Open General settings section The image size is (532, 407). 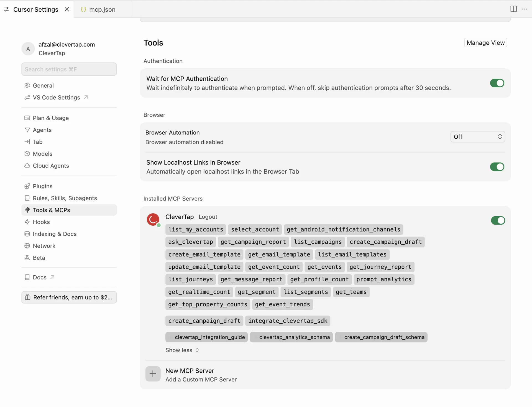pos(69,85)
